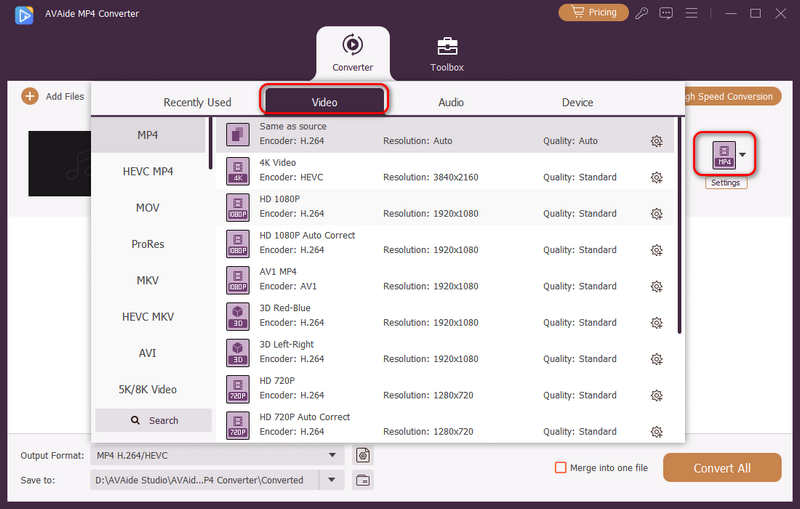The image size is (800, 509).
Task: Open the hamburger menu in title bar
Action: coord(691,13)
